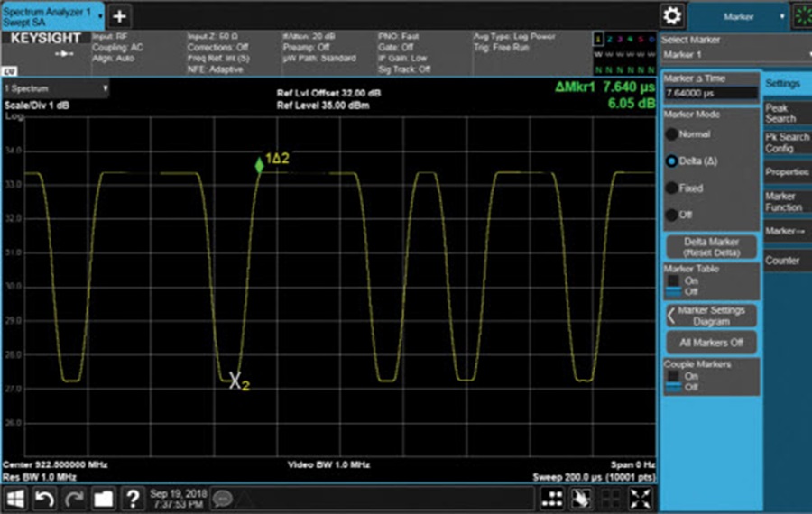812x514 pixels.
Task: Select Fixed marker mode
Action: coord(671,188)
